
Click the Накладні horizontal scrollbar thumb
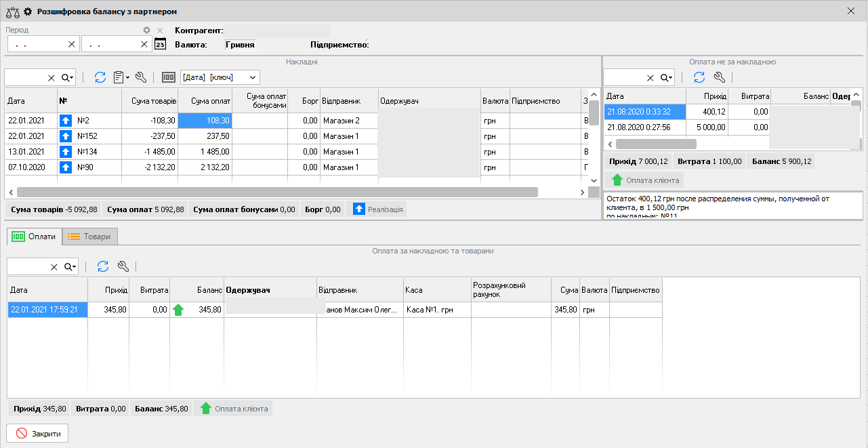277,192
